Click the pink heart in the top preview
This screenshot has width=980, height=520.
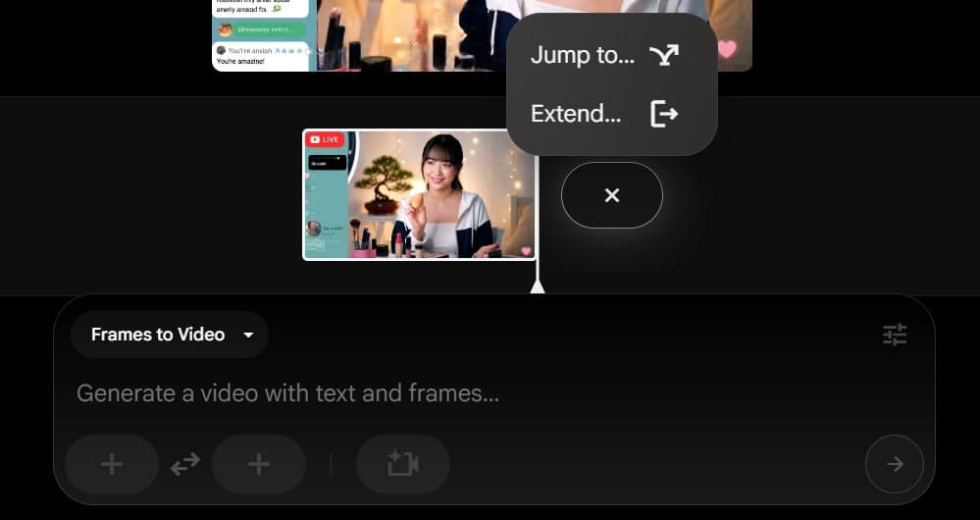tap(726, 48)
